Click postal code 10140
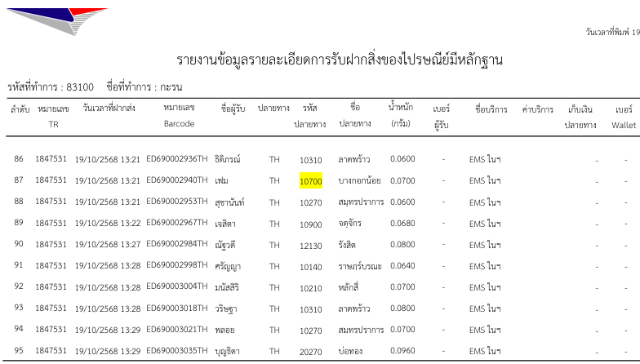This screenshot has width=640, height=364. point(311,267)
